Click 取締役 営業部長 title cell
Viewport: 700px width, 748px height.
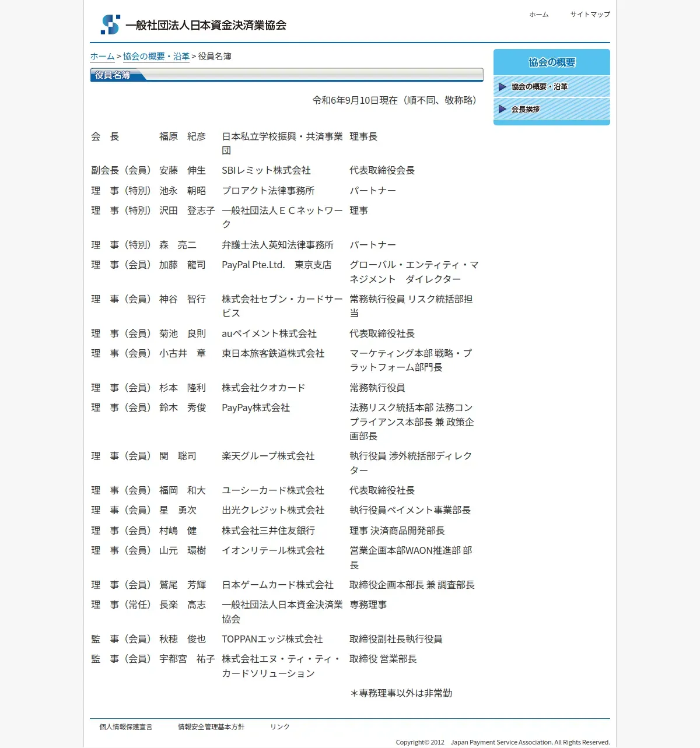383,659
